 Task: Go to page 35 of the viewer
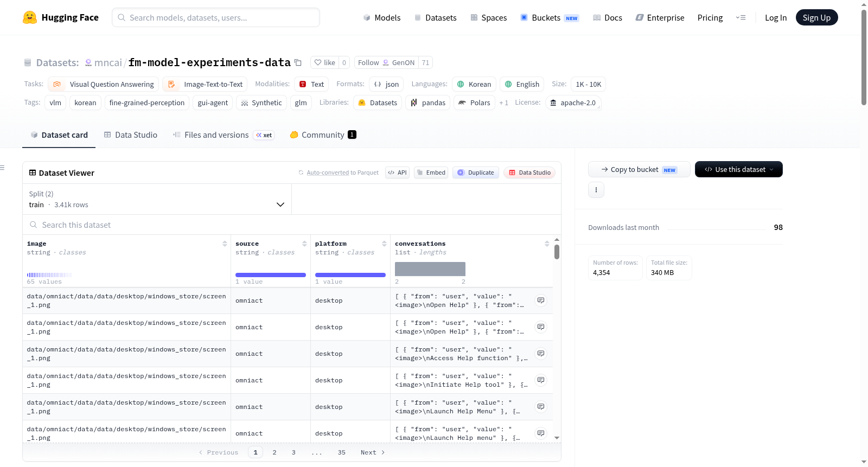click(342, 452)
